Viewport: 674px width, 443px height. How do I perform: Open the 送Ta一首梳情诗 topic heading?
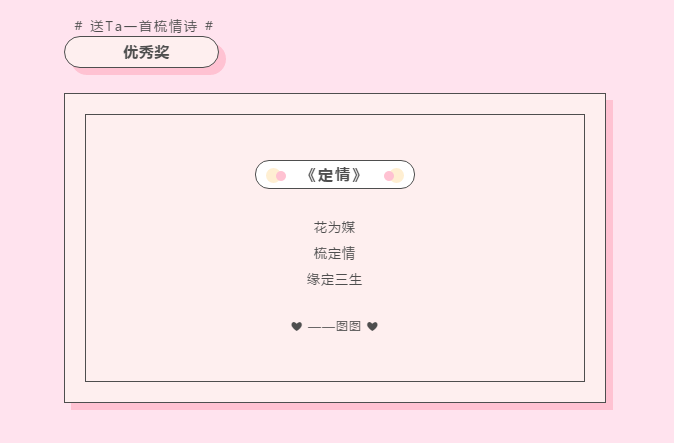(143, 26)
